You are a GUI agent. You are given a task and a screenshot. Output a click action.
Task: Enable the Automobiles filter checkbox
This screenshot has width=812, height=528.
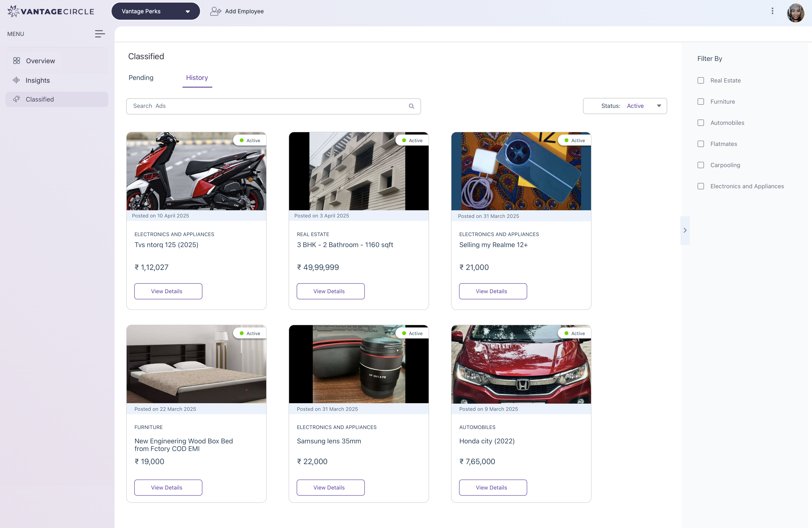coord(700,123)
